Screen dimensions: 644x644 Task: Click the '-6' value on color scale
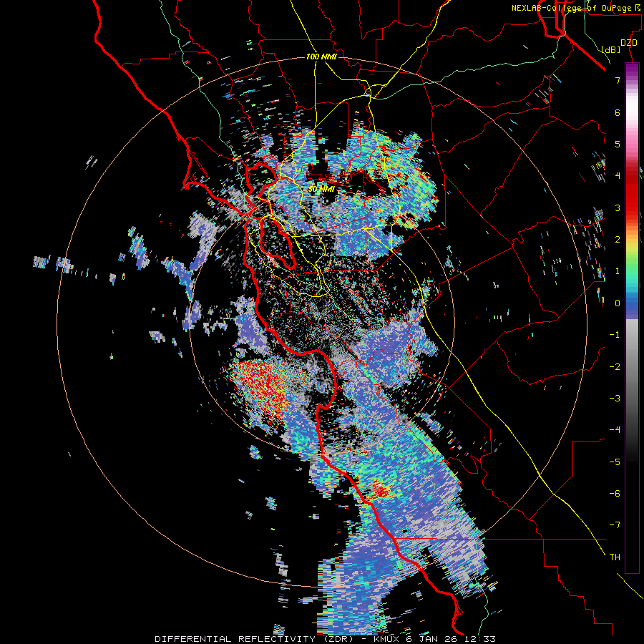pos(615,494)
